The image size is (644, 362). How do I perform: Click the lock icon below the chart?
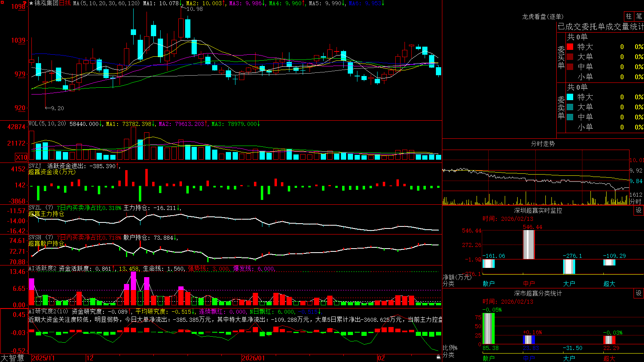[x=439, y=357]
